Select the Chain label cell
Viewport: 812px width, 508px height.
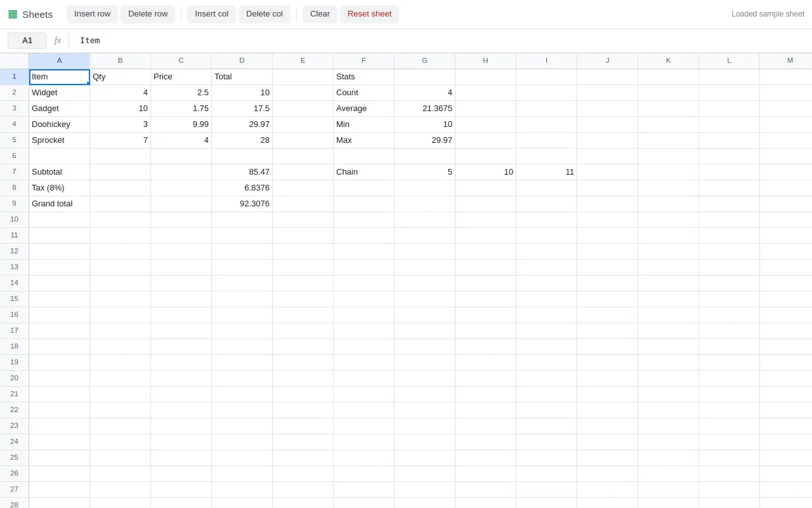pyautogui.click(x=364, y=172)
